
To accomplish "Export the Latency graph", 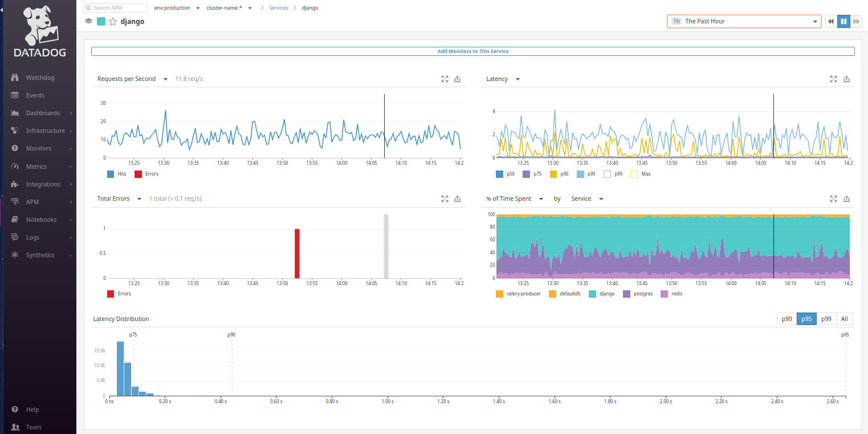I will (846, 79).
